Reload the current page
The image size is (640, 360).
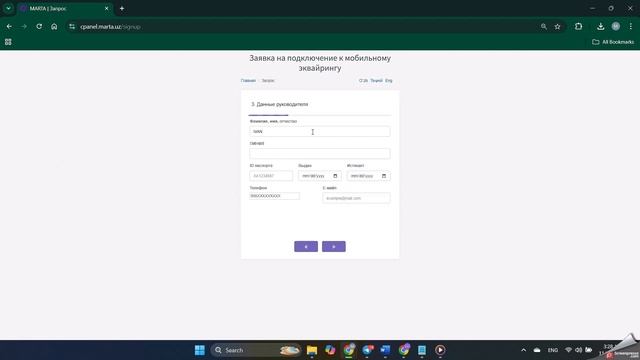coord(39,27)
